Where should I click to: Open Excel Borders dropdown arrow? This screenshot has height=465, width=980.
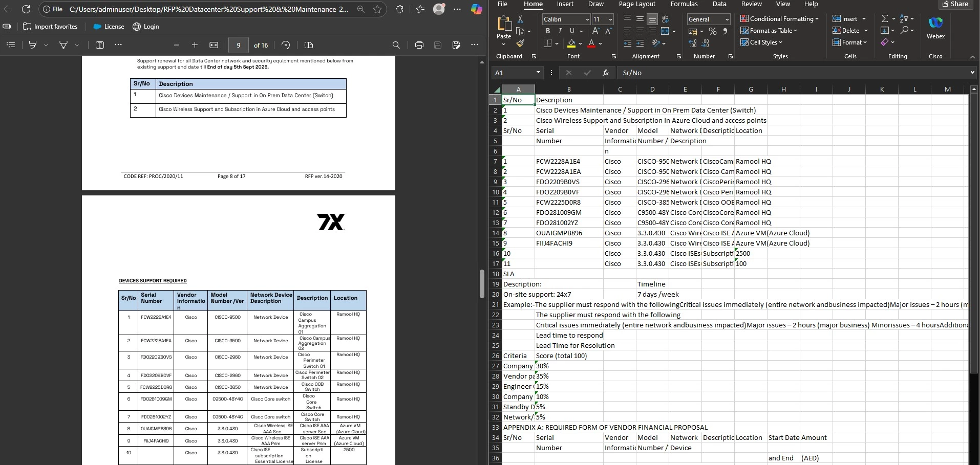click(x=557, y=43)
